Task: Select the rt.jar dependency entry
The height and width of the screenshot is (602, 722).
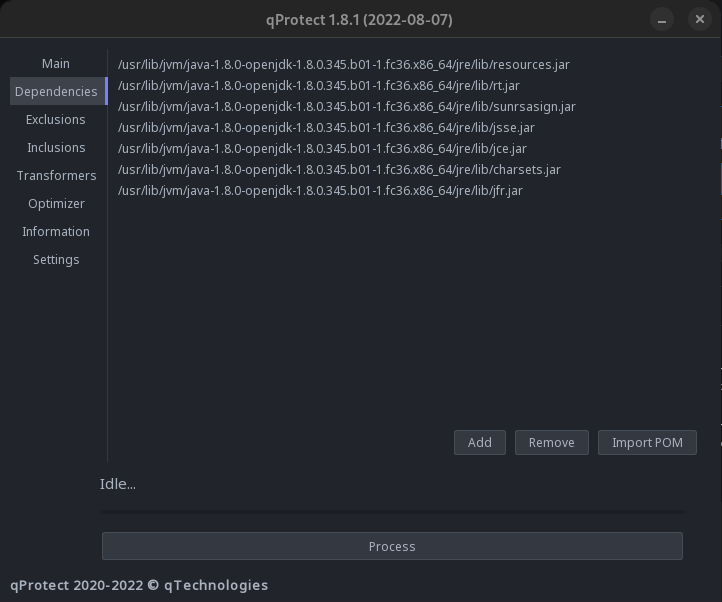Action: point(318,85)
